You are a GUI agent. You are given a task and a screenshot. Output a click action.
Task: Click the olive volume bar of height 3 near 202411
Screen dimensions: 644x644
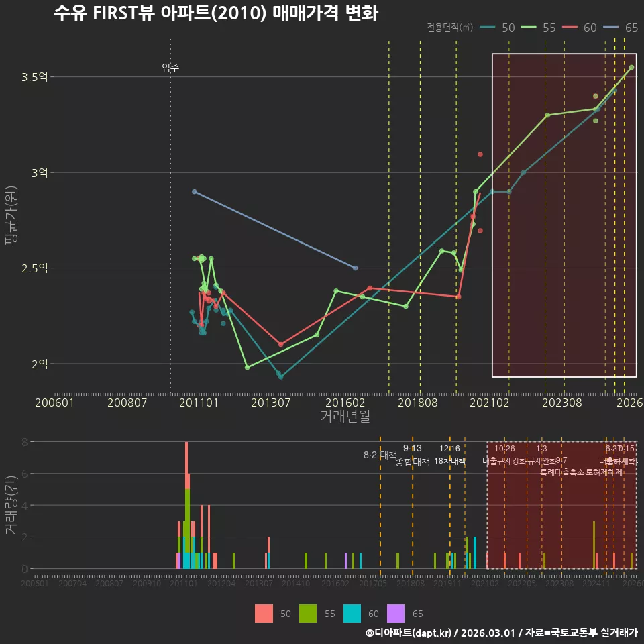point(594,545)
